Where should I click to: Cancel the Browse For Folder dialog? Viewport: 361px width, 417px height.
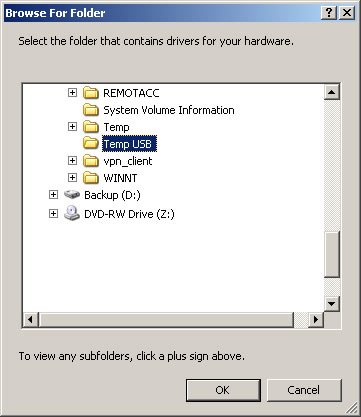(304, 390)
